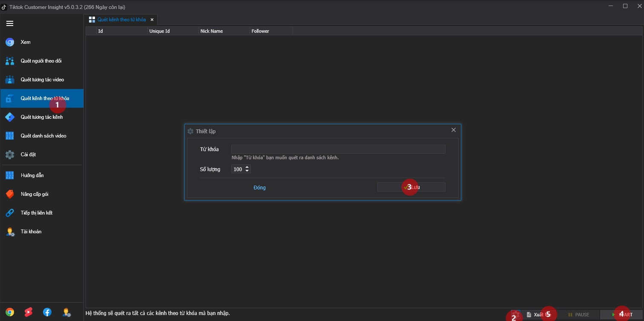Click the Facebook icon in sidebar footer

click(47, 312)
